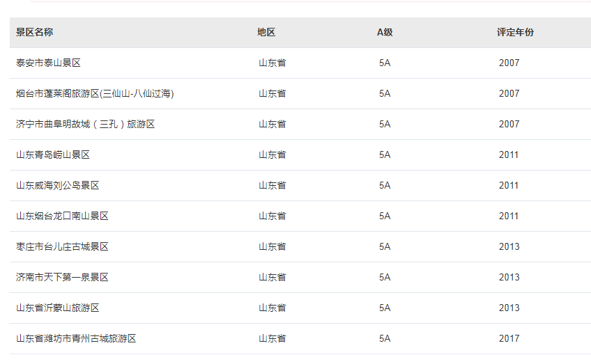Screen dimensions: 591x364
Task: Click 山东省 in the 青州古城 row
Action: coord(272,339)
